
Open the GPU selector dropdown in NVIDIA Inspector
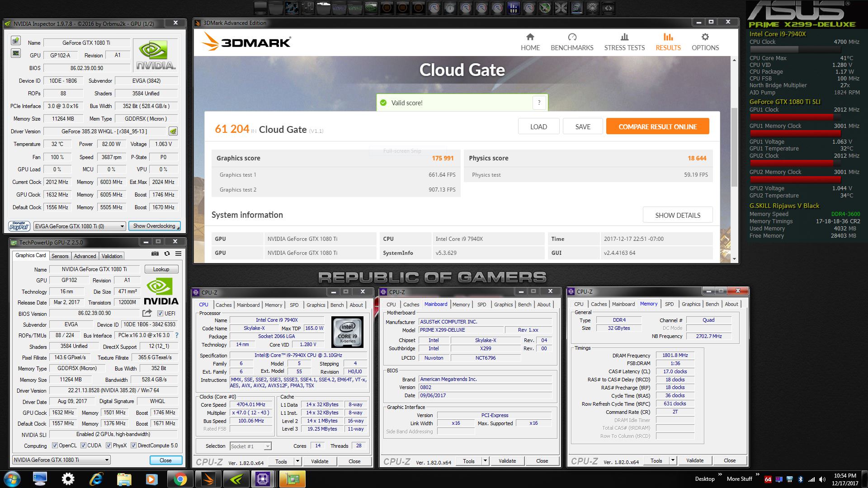pos(79,226)
